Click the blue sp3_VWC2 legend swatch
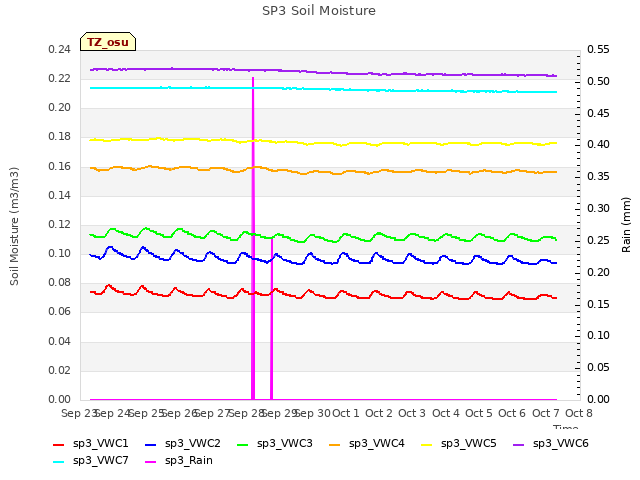The width and height of the screenshot is (640, 480). click(151, 444)
